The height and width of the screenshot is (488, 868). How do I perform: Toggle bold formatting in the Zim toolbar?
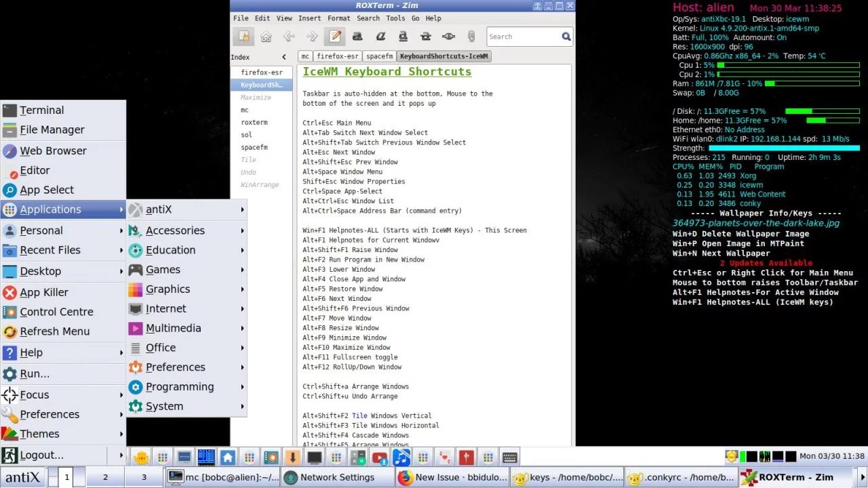tap(357, 37)
